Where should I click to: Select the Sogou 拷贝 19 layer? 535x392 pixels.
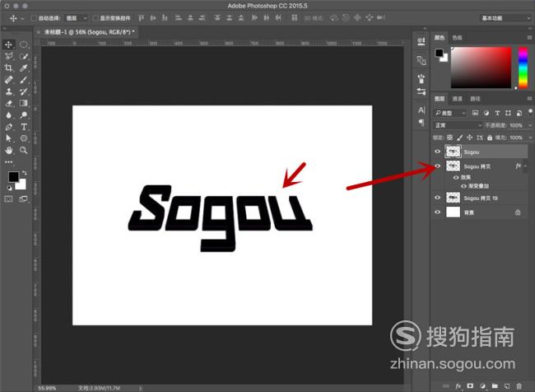(x=481, y=198)
